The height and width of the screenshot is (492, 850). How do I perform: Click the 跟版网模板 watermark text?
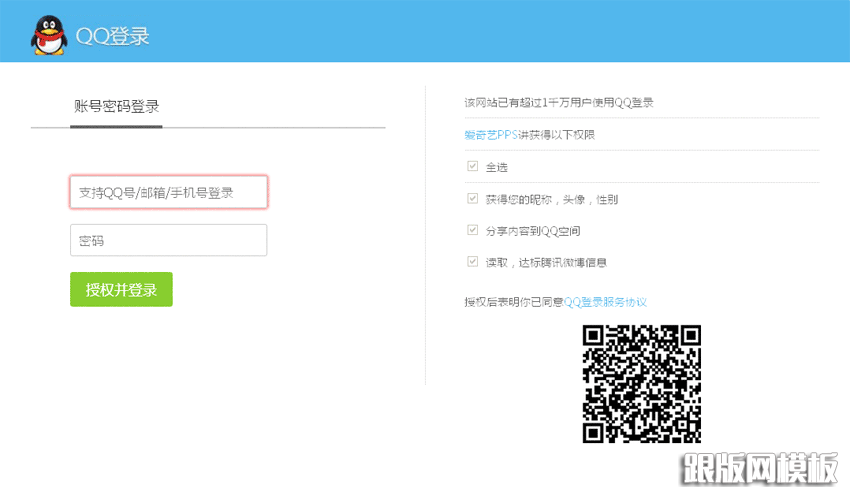(x=759, y=467)
